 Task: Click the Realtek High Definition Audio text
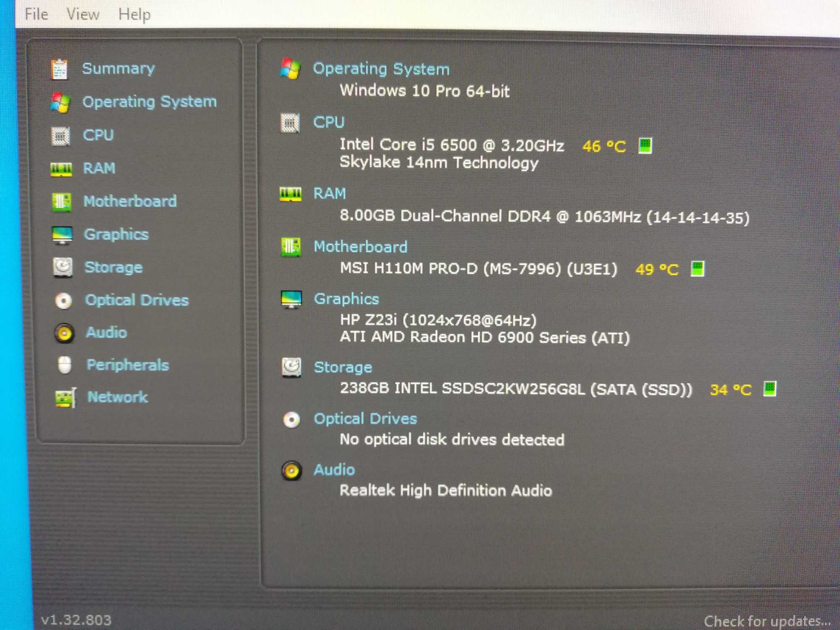click(446, 491)
